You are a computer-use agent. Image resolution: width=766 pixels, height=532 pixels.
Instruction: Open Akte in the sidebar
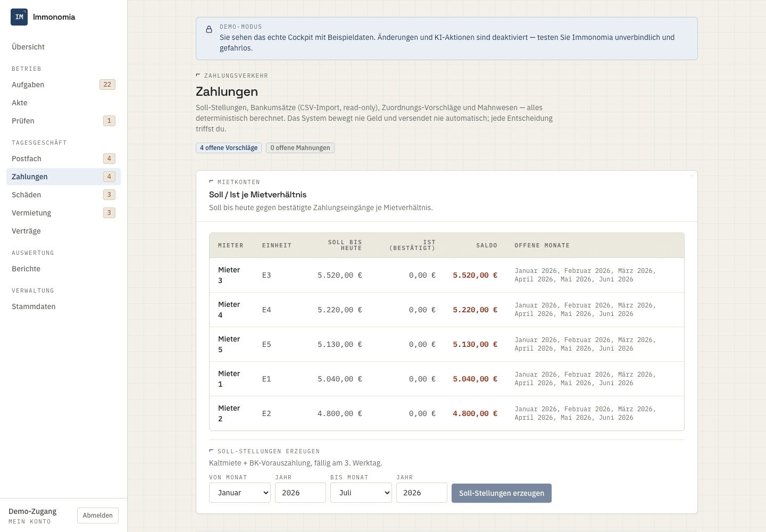[x=20, y=103]
